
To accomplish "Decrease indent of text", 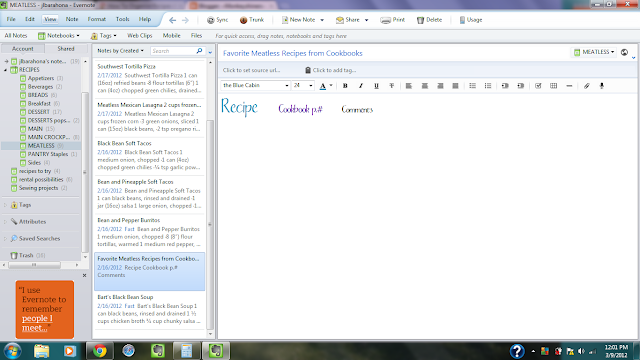I will (505, 86).
